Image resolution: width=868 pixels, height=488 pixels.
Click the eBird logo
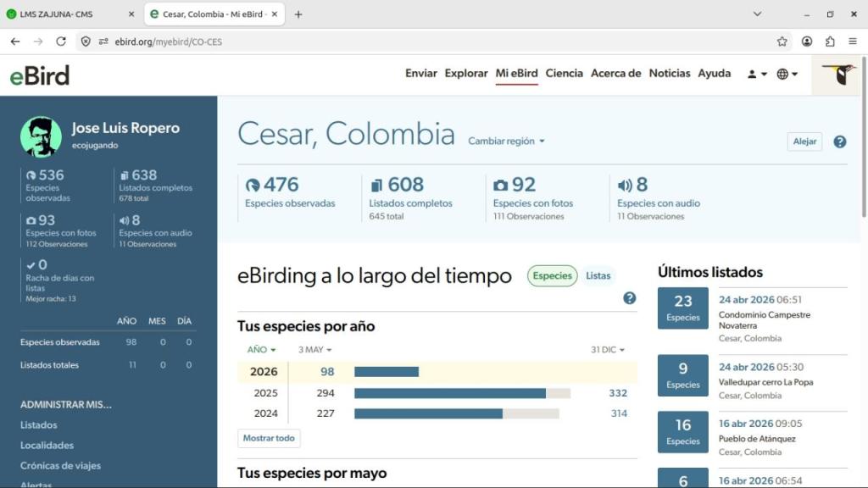[x=40, y=75]
